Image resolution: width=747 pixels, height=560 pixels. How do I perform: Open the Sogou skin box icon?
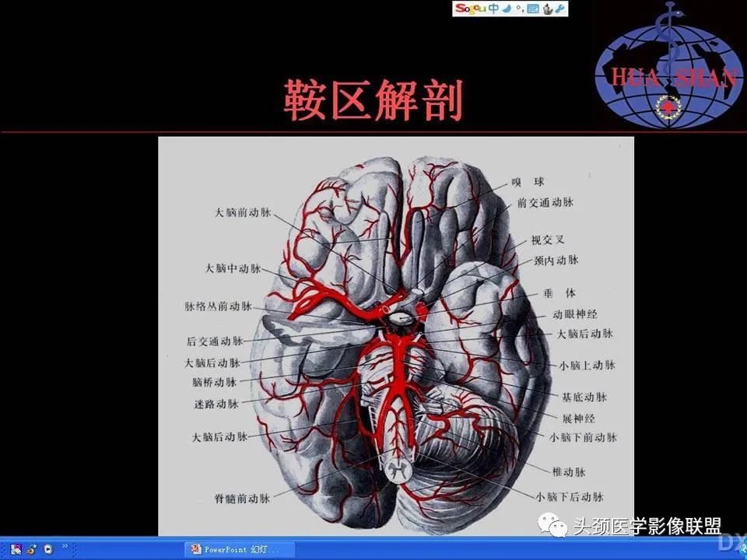(x=548, y=9)
